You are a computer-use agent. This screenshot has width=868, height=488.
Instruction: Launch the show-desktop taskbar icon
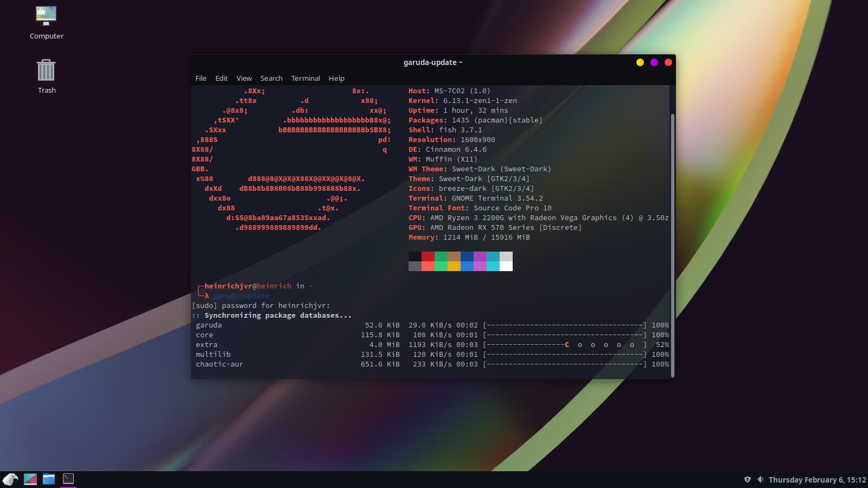30,479
